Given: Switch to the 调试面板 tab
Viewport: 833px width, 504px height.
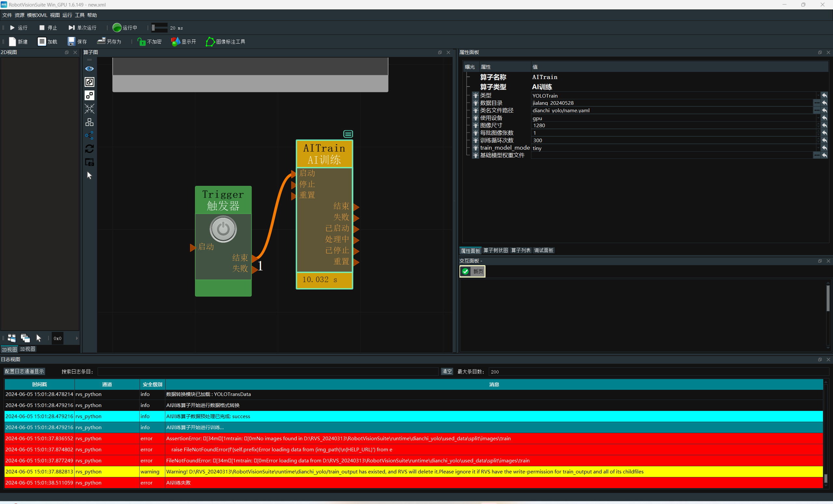Looking at the screenshot, I should click(544, 250).
